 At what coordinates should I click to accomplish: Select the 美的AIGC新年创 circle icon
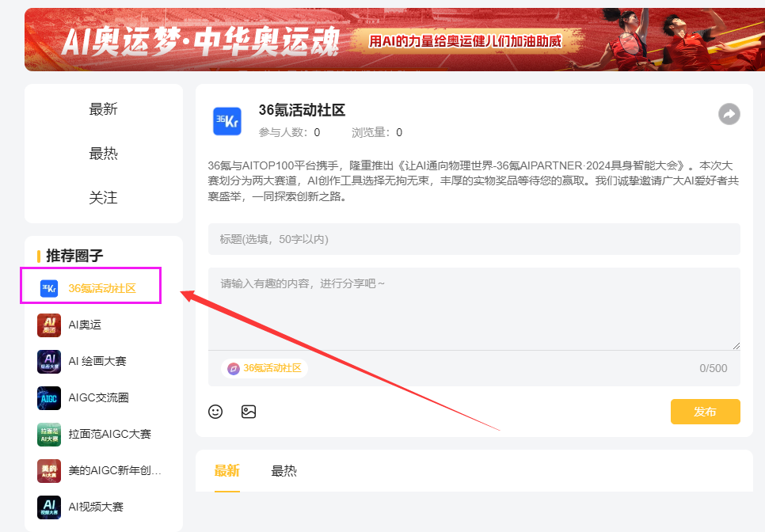click(x=49, y=470)
